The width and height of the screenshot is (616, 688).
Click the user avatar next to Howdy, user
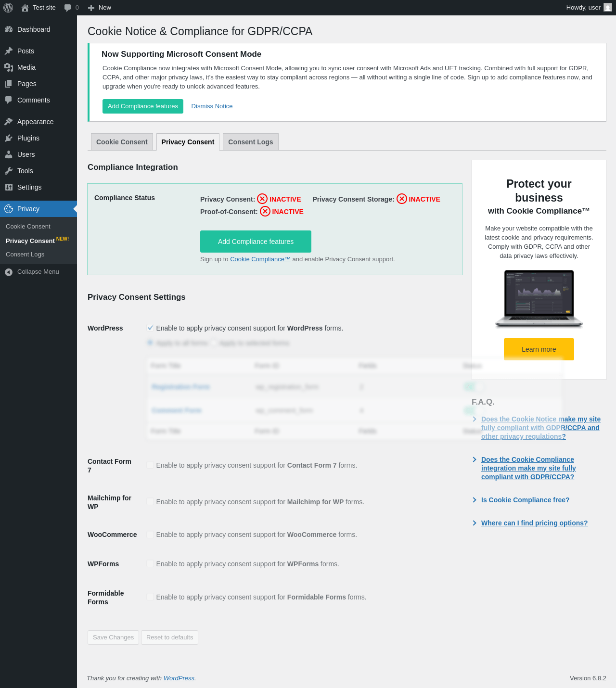[x=608, y=8]
